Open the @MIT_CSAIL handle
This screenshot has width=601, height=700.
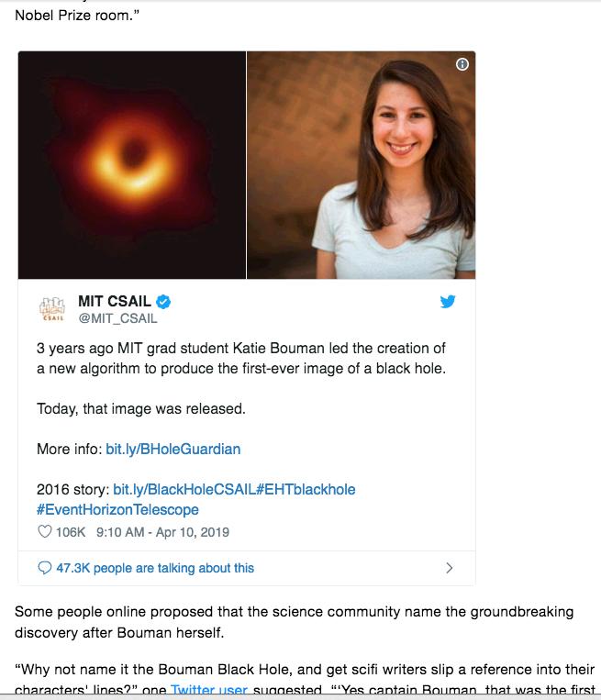[117, 318]
